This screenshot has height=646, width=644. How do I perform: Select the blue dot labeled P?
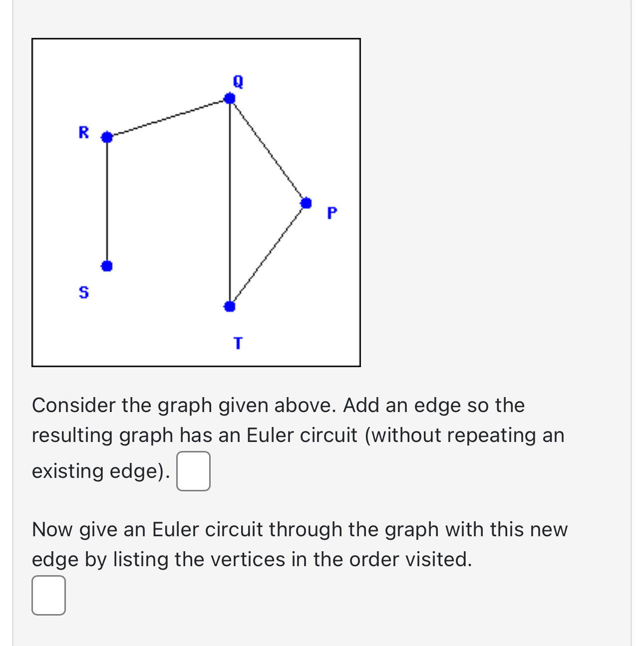pos(306,203)
